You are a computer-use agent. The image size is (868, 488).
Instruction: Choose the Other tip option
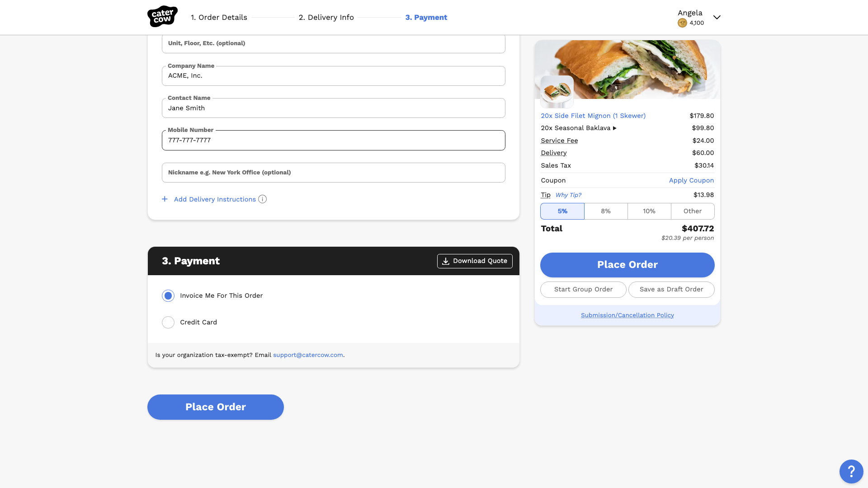click(x=693, y=211)
